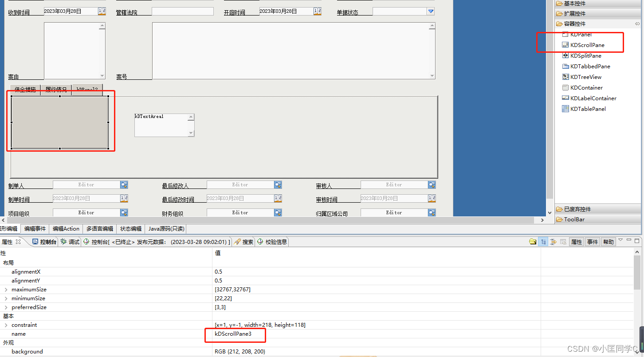Expand the ToolBar palette group
Image resolution: width=644 pixels, height=357 pixels.
coord(598,219)
